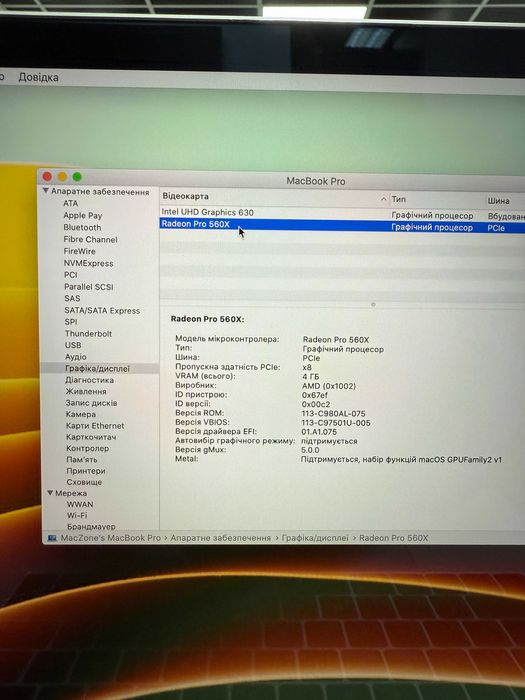Image resolution: width=525 pixels, height=700 pixels.
Task: Select Принтери in the sidebar
Action: [x=86, y=471]
